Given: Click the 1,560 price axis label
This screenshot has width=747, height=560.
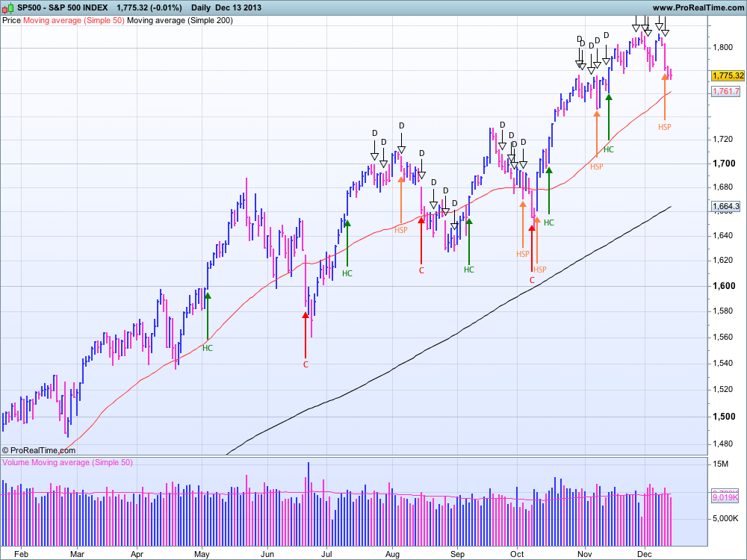Looking at the screenshot, I should pos(722,337).
